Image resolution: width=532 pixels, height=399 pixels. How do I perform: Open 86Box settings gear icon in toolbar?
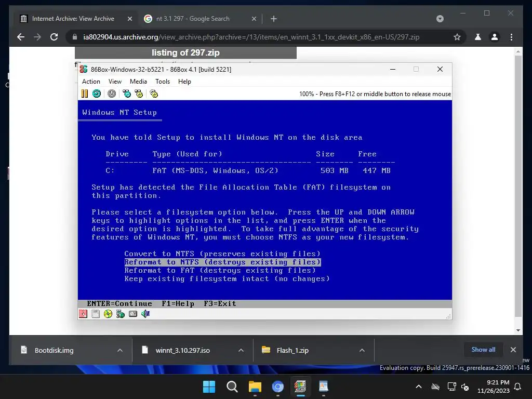[x=154, y=94]
